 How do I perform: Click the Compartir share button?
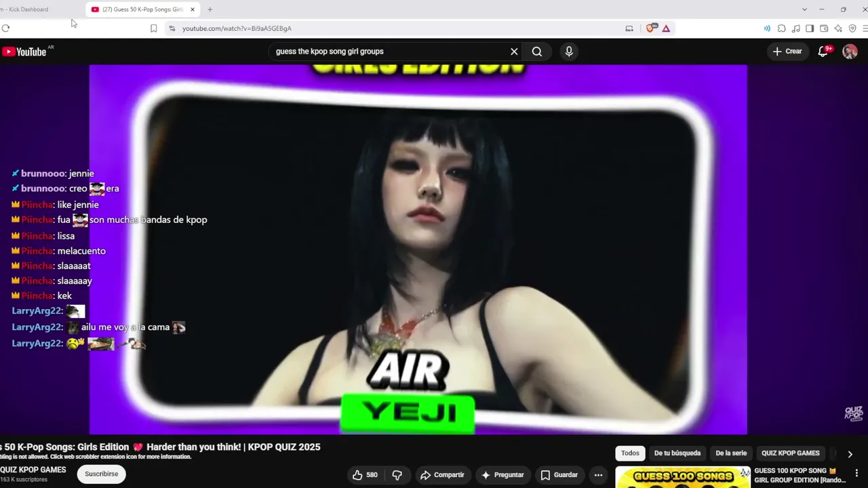click(x=442, y=475)
